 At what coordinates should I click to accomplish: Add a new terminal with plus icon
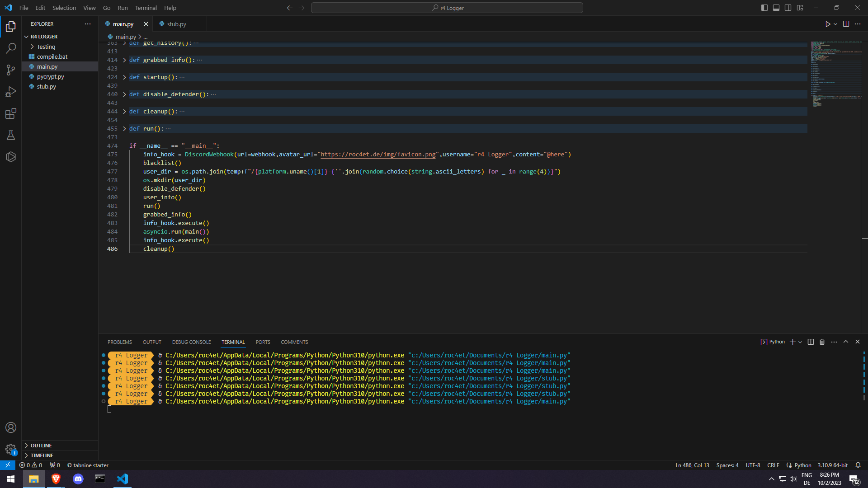pyautogui.click(x=793, y=342)
